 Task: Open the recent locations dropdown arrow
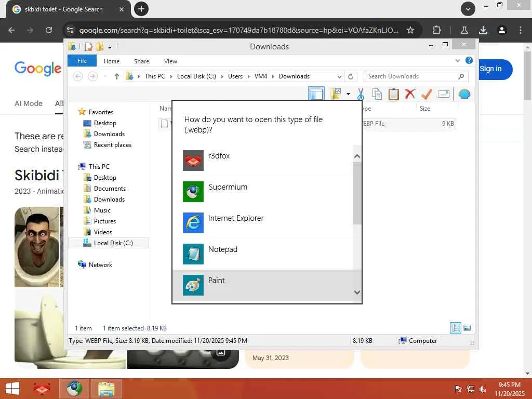105,76
